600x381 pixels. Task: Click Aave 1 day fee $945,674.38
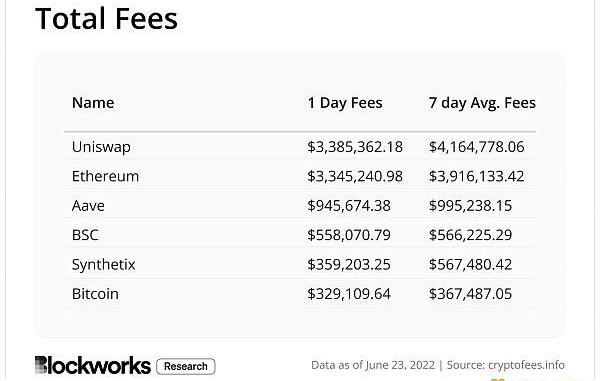tap(349, 206)
